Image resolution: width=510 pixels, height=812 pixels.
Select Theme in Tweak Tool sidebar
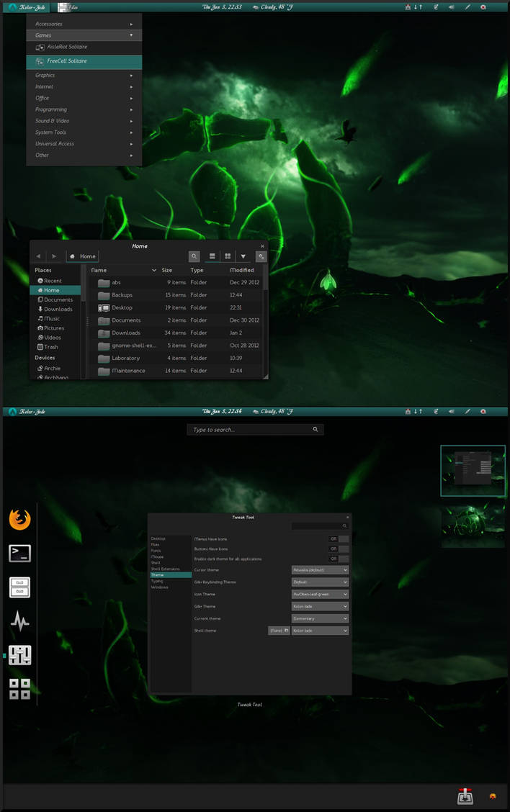pos(171,575)
